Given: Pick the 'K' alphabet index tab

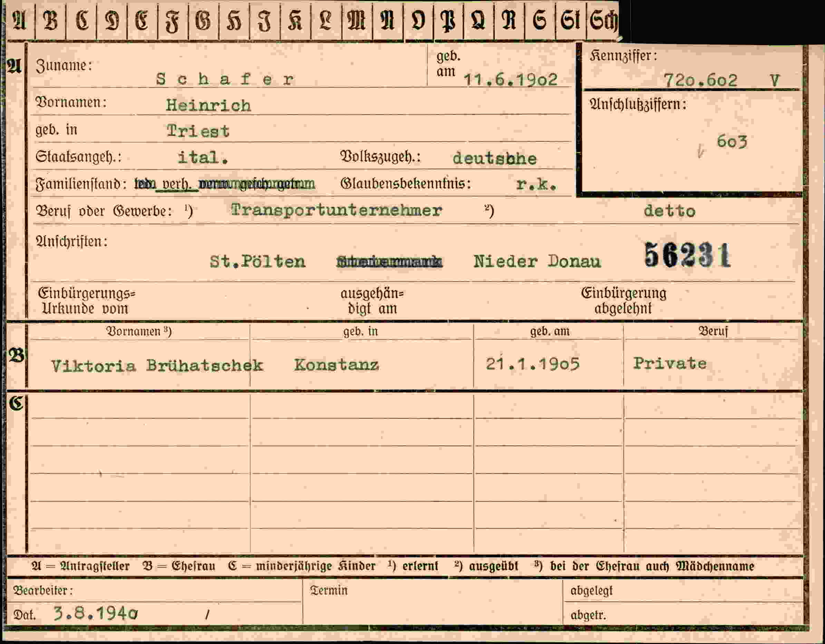Looking at the screenshot, I should 295,20.
